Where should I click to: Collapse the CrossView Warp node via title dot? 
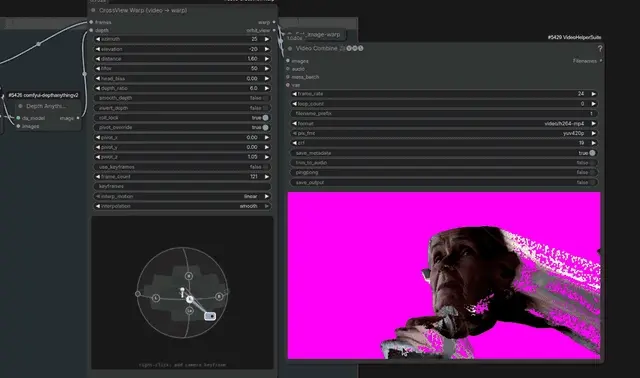point(93,10)
